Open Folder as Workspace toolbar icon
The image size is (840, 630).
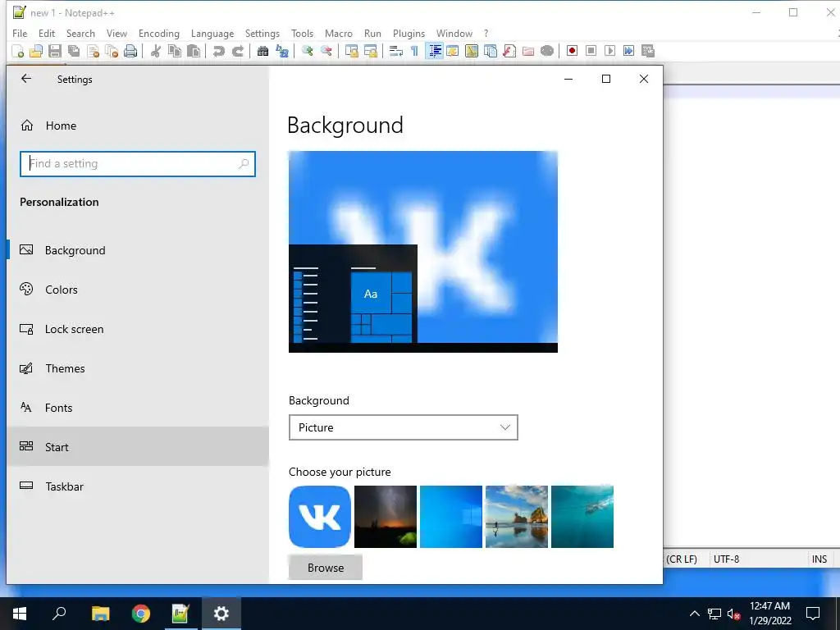click(528, 51)
